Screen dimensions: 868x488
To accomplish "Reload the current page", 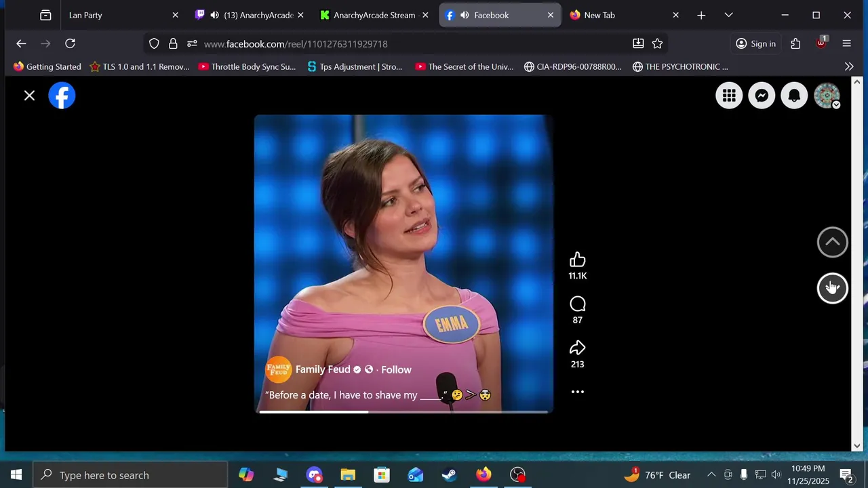I will pyautogui.click(x=70, y=43).
